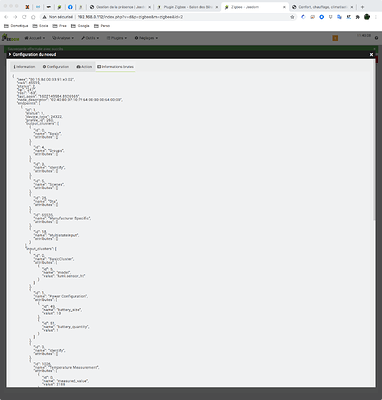Click the browser home icon
The width and height of the screenshot is (382, 400).
[33, 17]
